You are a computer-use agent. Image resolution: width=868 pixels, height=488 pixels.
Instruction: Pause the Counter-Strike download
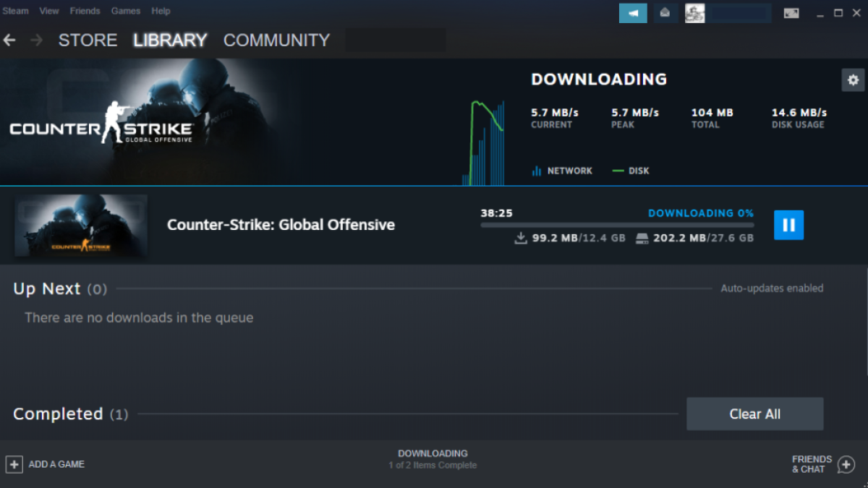coord(788,225)
